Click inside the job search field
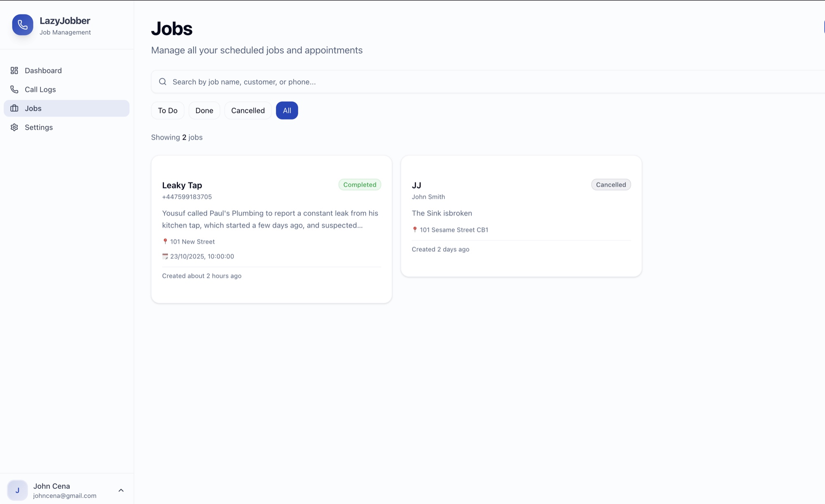Screen dimensions: 825x504 coord(371,82)
